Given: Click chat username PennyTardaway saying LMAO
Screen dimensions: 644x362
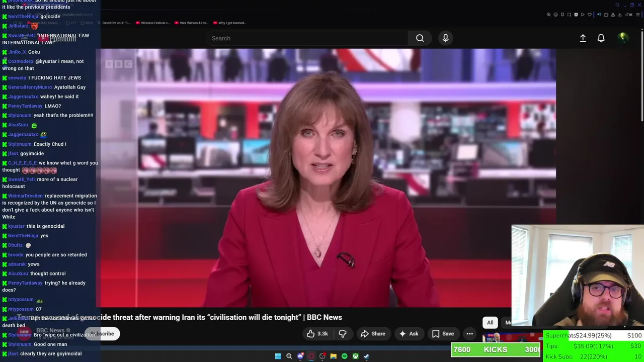Looking at the screenshot, I should click(x=25, y=106).
